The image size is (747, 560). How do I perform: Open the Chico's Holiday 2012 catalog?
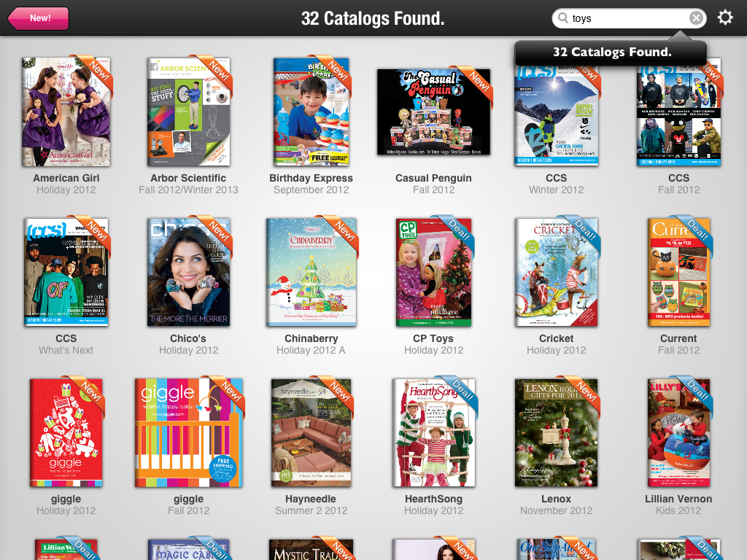pyautogui.click(x=188, y=273)
